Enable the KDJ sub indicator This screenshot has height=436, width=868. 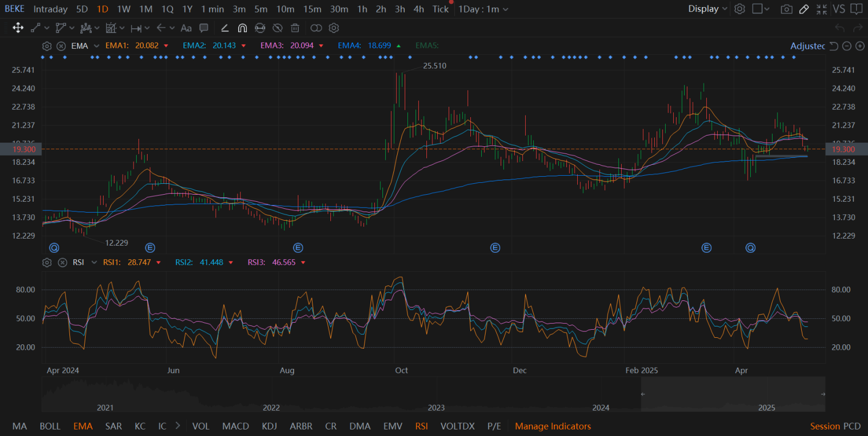[x=270, y=426]
